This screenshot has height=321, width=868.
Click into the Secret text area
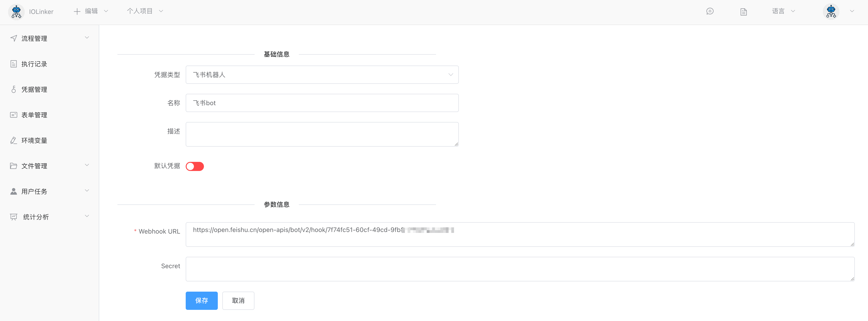click(520, 269)
